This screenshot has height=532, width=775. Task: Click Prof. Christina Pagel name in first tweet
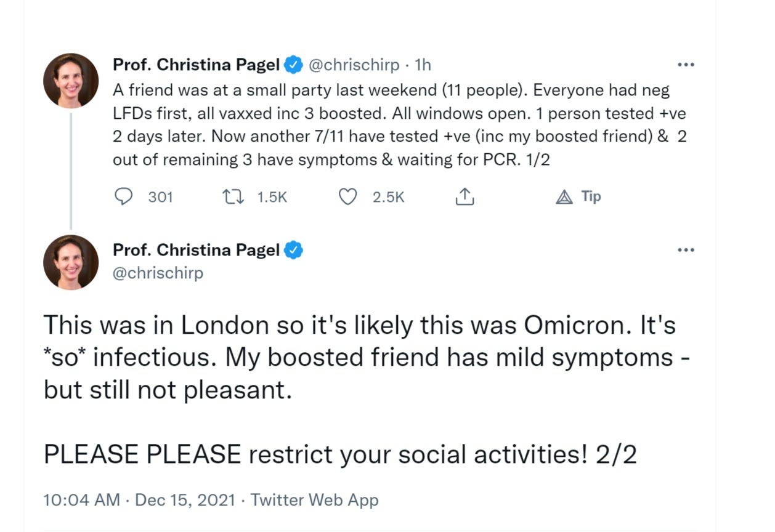click(196, 64)
